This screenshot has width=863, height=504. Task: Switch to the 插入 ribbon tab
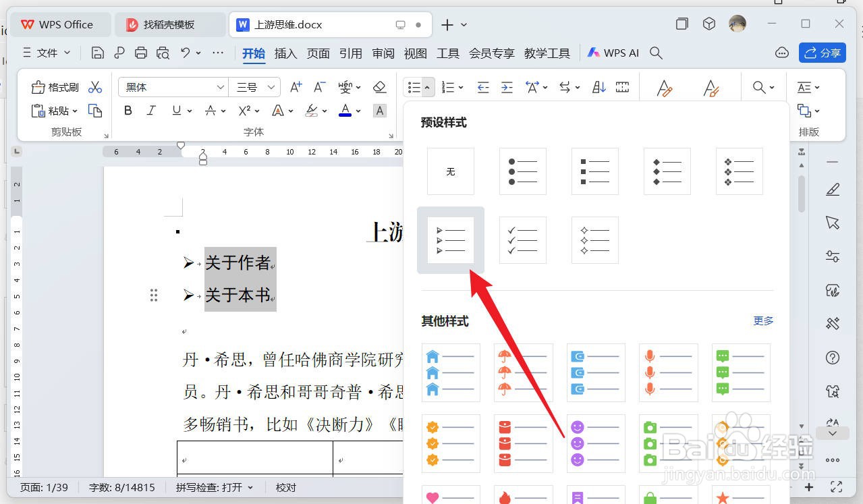point(285,53)
